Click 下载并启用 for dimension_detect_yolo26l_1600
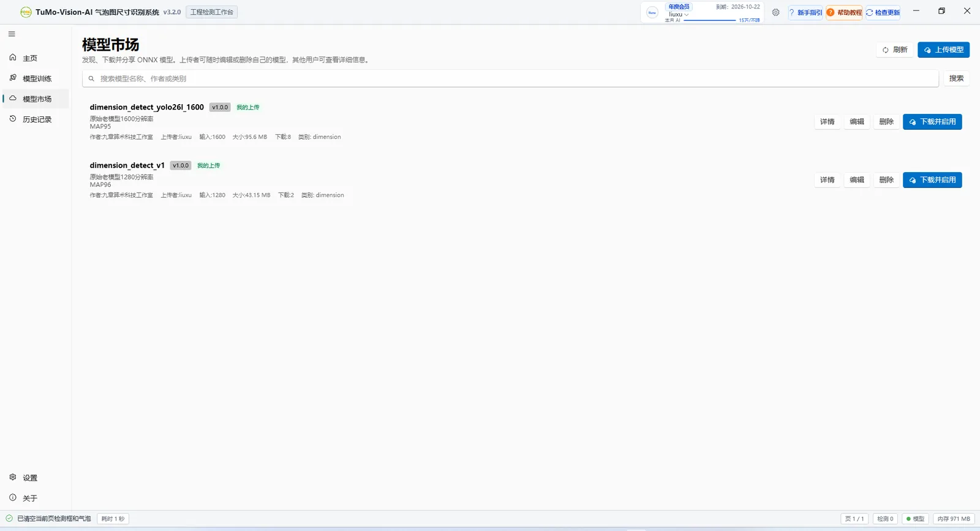 click(x=932, y=122)
